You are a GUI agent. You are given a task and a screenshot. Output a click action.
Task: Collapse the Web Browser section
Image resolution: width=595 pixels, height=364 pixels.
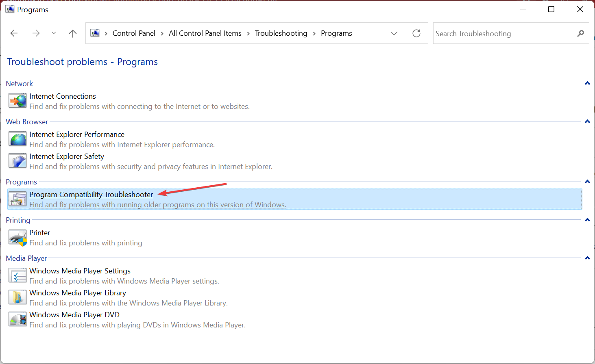tap(587, 121)
